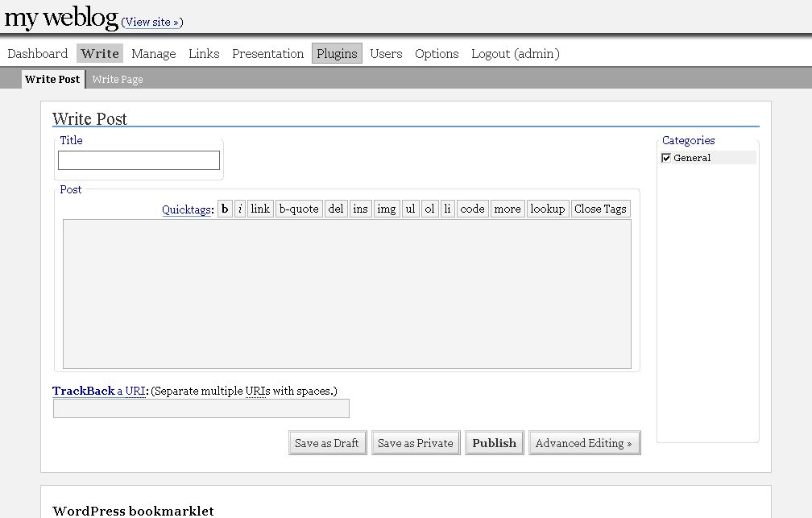The width and height of the screenshot is (812, 518).
Task: Click the Quicktags link
Action: point(186,209)
